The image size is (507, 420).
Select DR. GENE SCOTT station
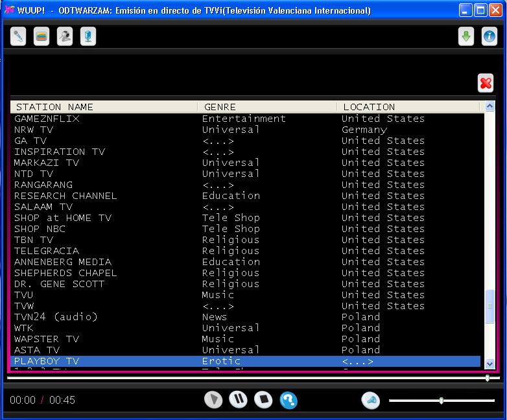(x=246, y=283)
